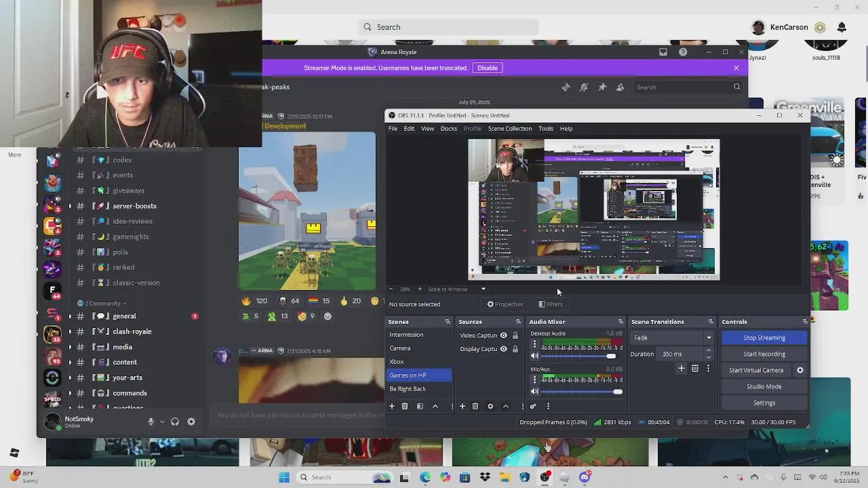Screen dimensions: 868x488
Task: Move the scene up with the Scenes arrow
Action: tap(435, 406)
